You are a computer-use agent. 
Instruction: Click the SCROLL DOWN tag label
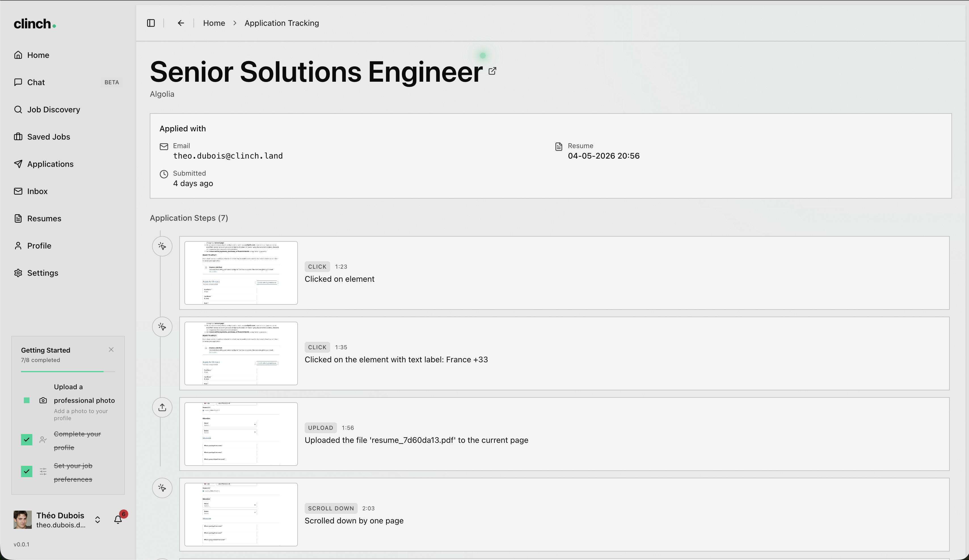pos(331,508)
